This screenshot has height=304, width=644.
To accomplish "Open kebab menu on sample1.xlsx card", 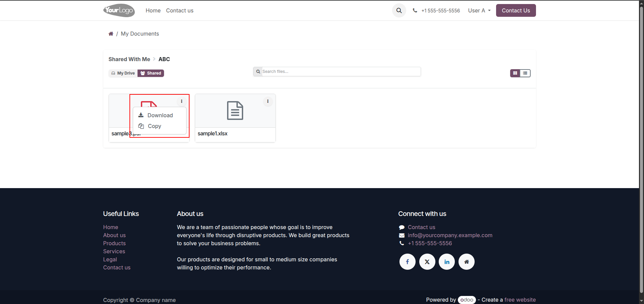I will [268, 101].
